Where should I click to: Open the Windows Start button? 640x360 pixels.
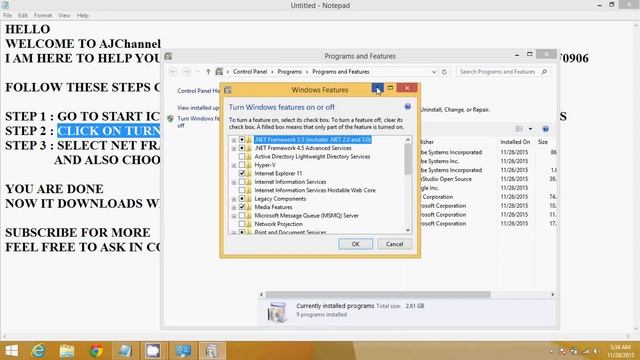11,351
